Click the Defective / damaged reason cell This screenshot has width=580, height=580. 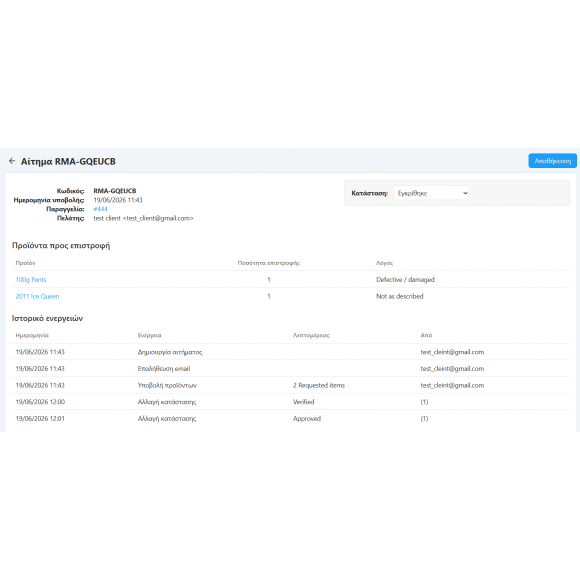pyautogui.click(x=405, y=280)
